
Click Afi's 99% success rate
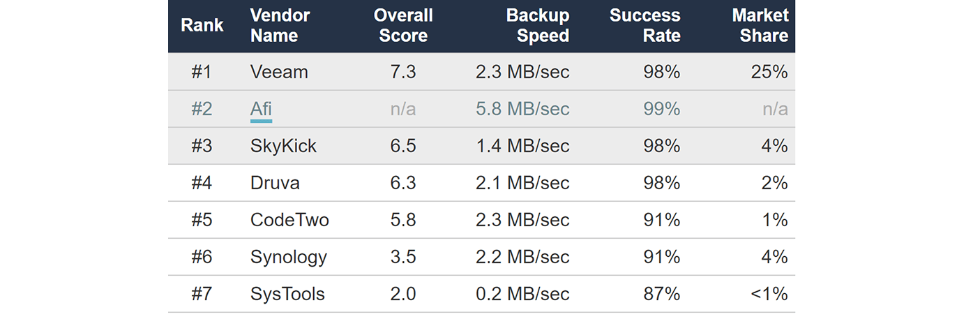tap(662, 109)
